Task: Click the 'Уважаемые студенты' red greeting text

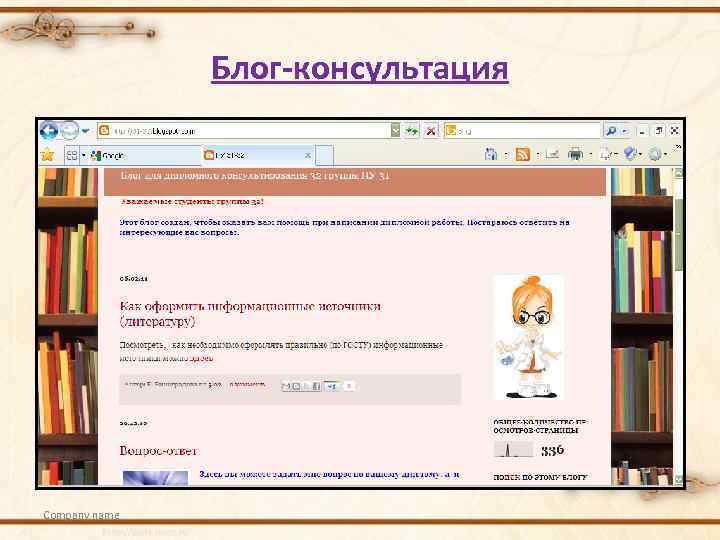Action: tap(192, 202)
